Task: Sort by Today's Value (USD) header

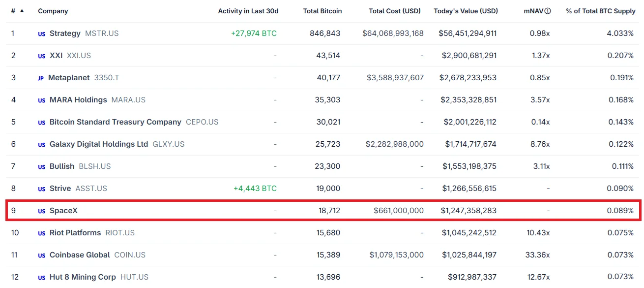Action: [x=466, y=11]
